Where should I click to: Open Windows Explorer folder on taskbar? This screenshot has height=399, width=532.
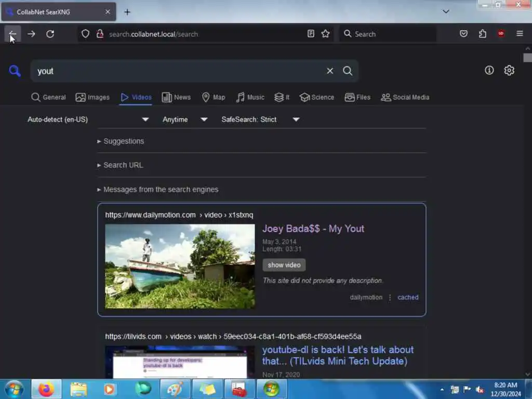click(79, 389)
